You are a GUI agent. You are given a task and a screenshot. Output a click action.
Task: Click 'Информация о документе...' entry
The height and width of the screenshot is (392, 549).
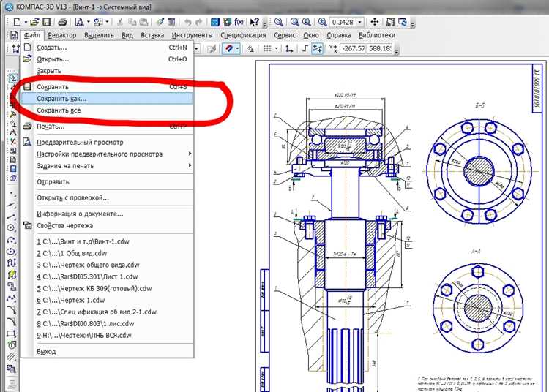[107, 214]
